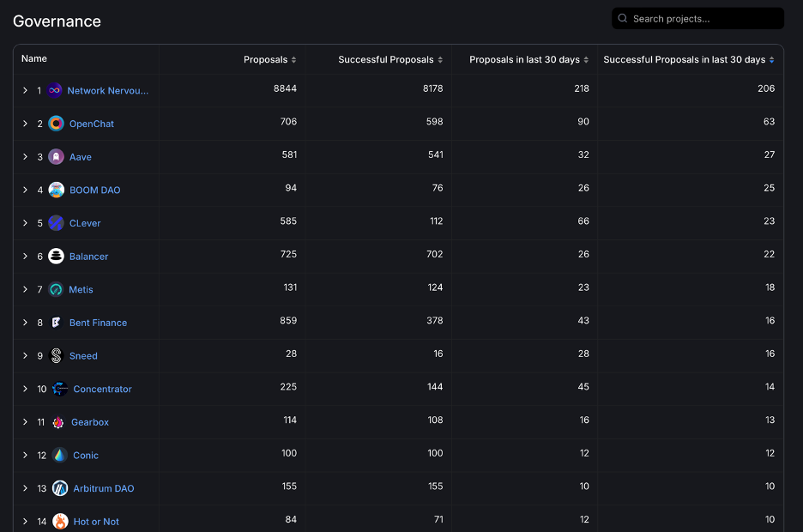Click the CLever logo icon
This screenshot has height=532, width=803.
point(56,223)
